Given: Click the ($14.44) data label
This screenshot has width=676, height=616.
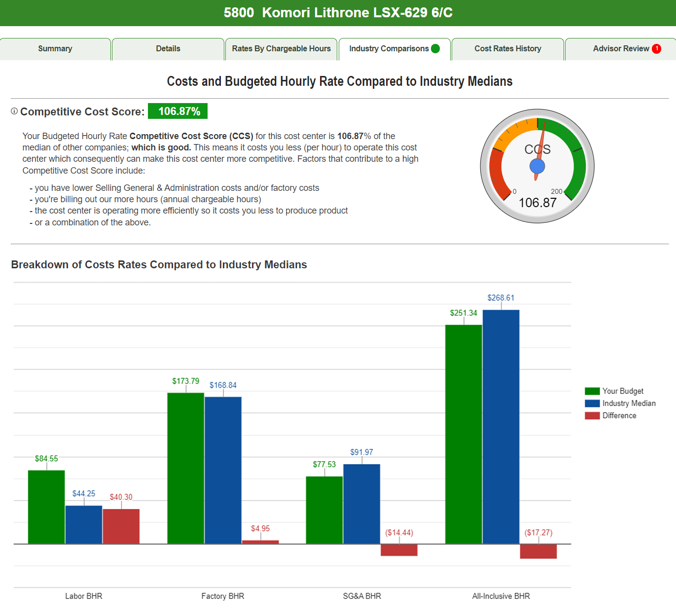Looking at the screenshot, I should pos(399,533).
